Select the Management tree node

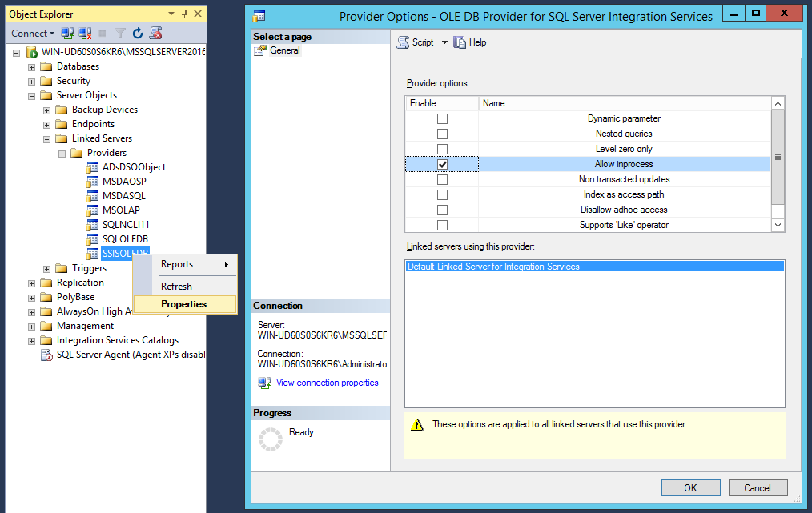point(85,326)
